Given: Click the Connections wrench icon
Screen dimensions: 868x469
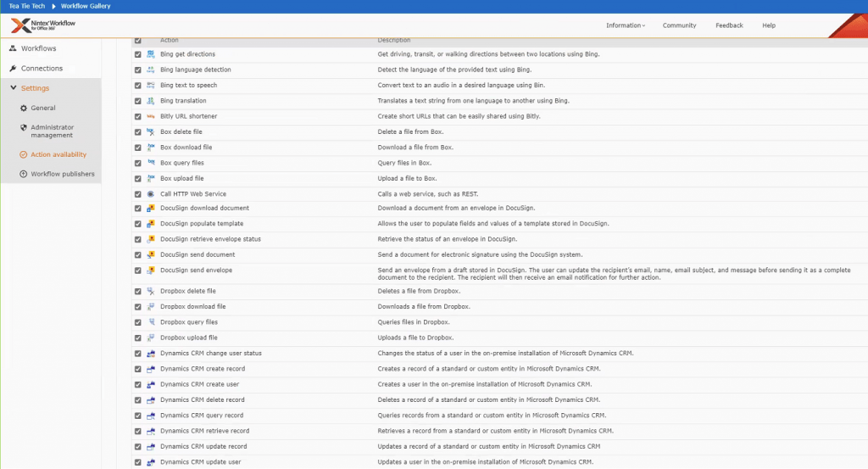Looking at the screenshot, I should (13, 68).
